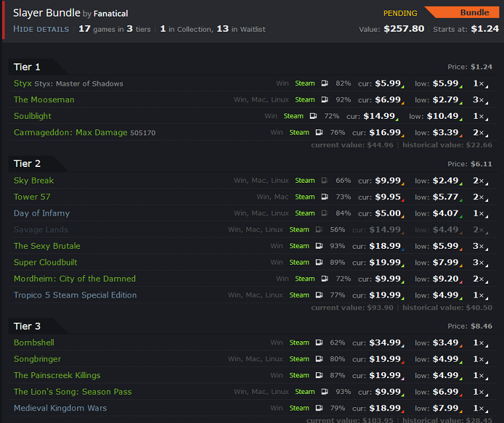Image resolution: width=504 pixels, height=423 pixels.
Task: Click trading cards icon for The Sexy Brutale
Action: 319,246
